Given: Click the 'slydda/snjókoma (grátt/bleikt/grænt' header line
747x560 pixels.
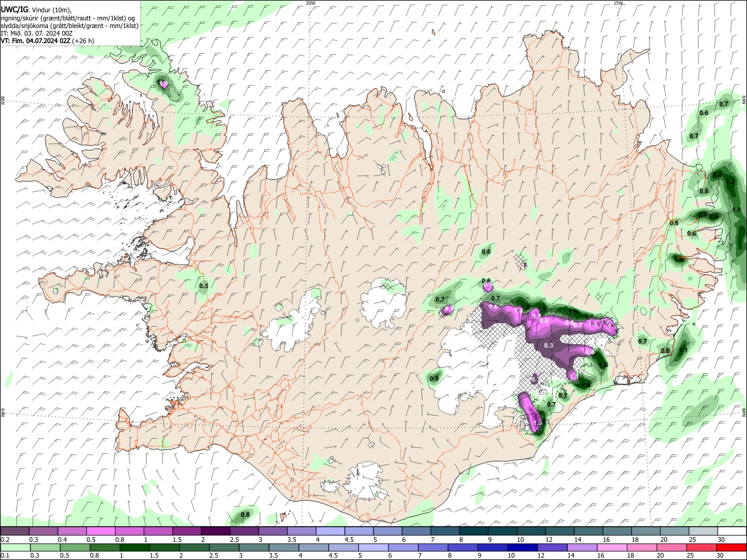Looking at the screenshot, I should click(x=69, y=26).
